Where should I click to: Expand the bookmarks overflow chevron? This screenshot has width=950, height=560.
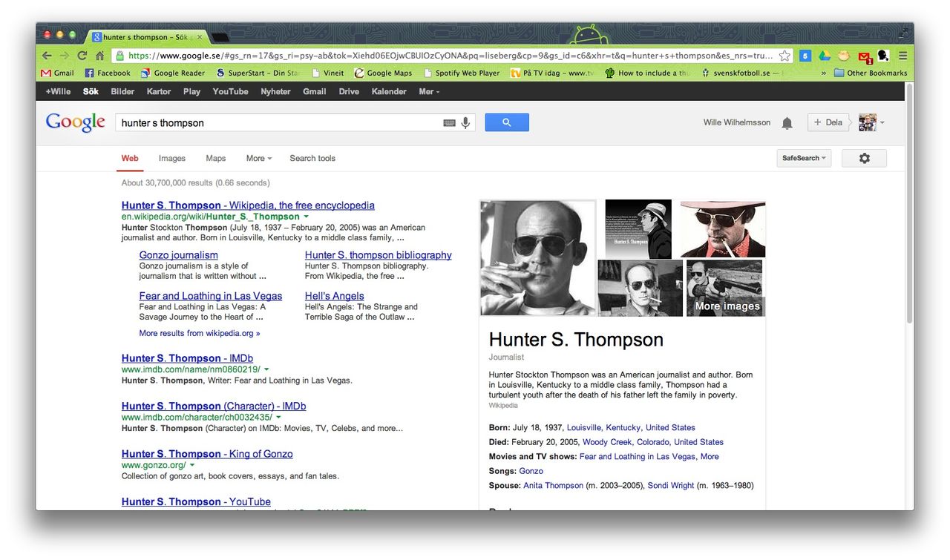pyautogui.click(x=823, y=73)
